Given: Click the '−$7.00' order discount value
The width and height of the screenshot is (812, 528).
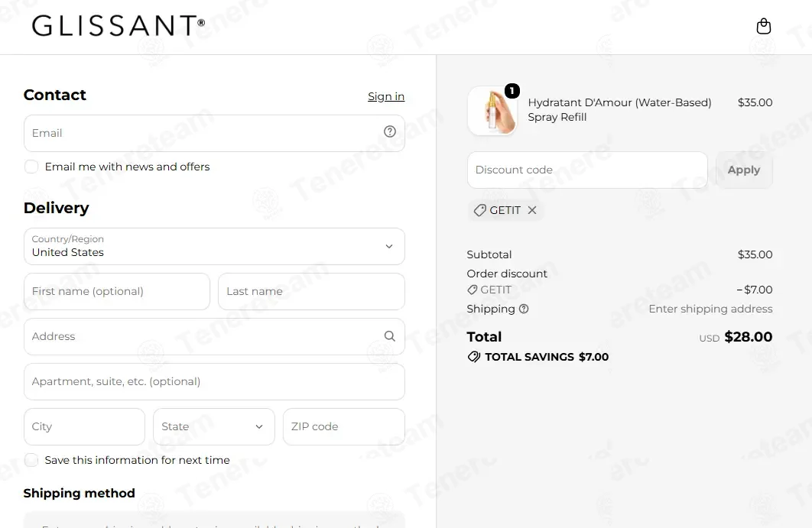Looking at the screenshot, I should pos(755,290).
